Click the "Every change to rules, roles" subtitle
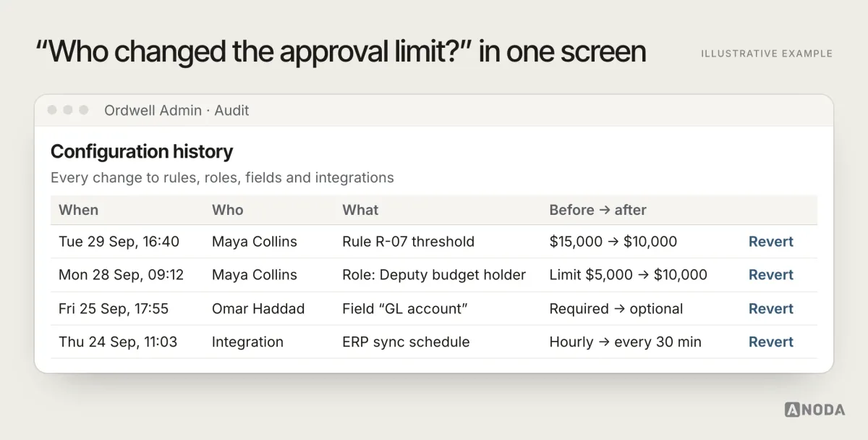This screenshot has width=868, height=440. [222, 177]
